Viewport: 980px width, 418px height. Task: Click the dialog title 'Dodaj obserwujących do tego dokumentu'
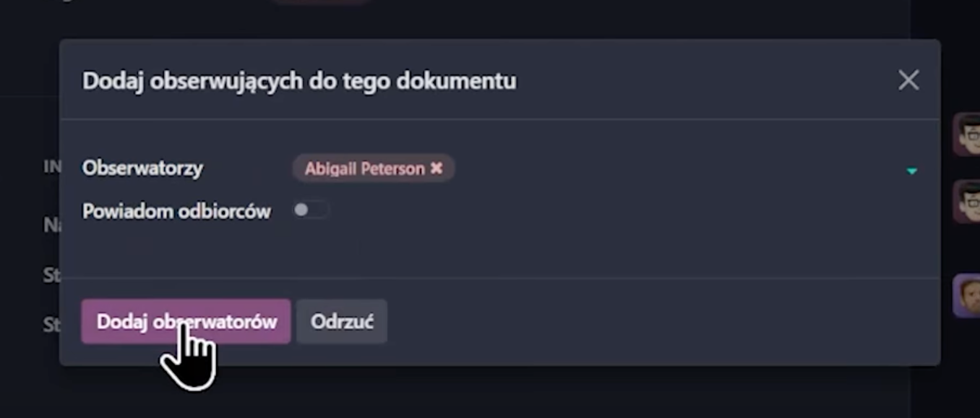299,80
